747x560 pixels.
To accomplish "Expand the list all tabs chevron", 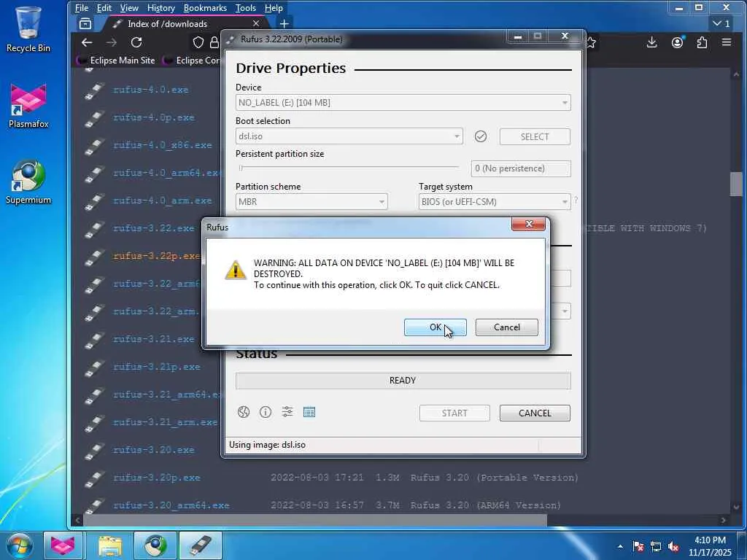I will coord(721,23).
